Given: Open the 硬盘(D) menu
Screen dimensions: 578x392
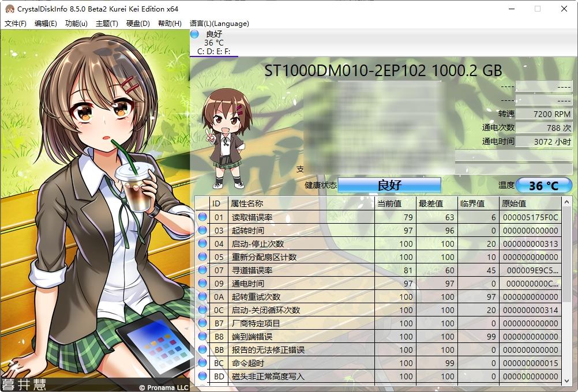Looking at the screenshot, I should coord(138,24).
